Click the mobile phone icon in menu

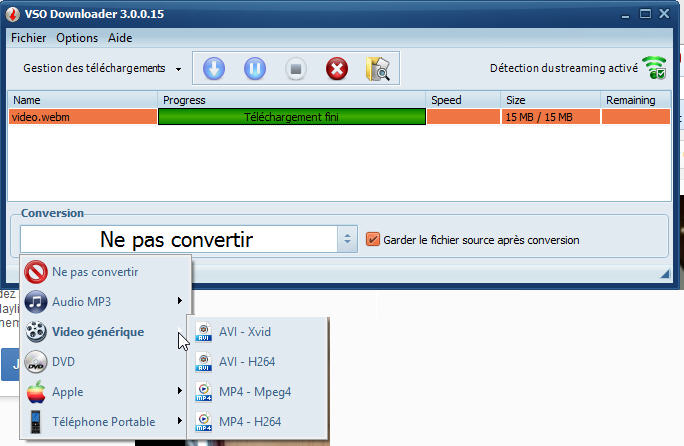tap(36, 422)
